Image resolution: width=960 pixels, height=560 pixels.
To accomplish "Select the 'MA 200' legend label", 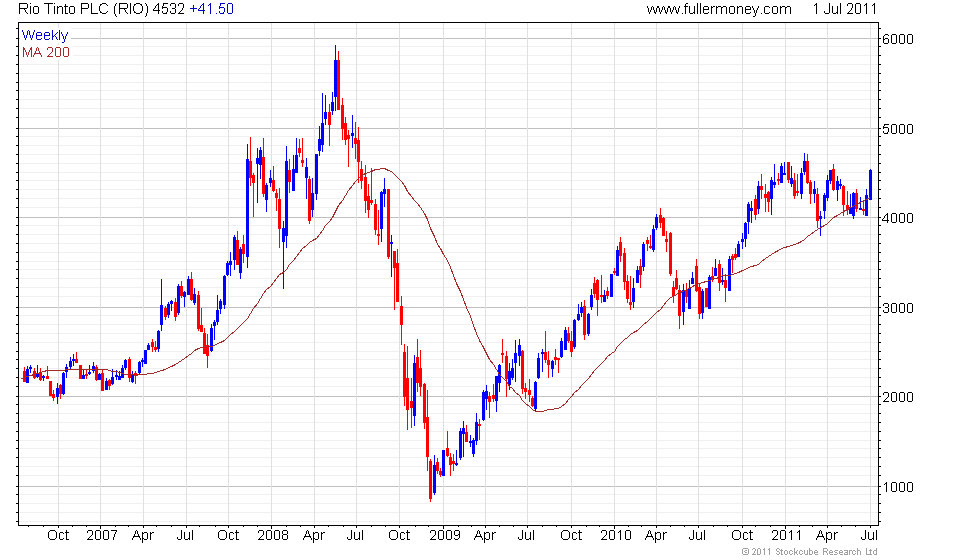I will 46,53.
